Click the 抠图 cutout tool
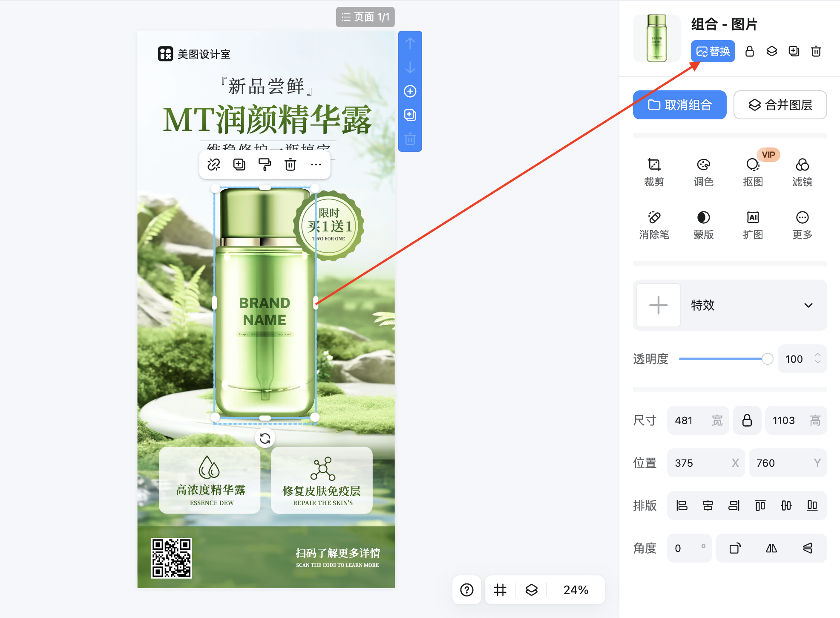 tap(753, 172)
